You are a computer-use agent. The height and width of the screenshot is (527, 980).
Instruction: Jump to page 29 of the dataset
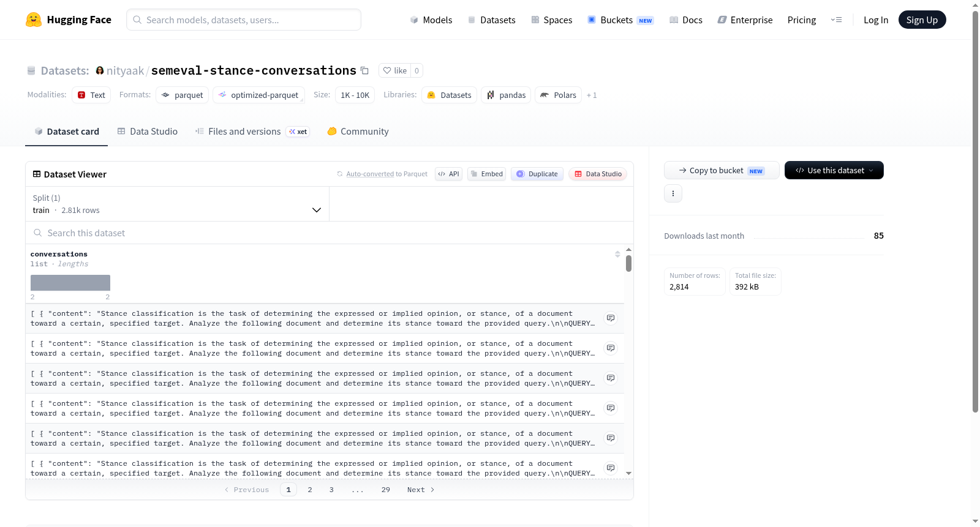[386, 490]
